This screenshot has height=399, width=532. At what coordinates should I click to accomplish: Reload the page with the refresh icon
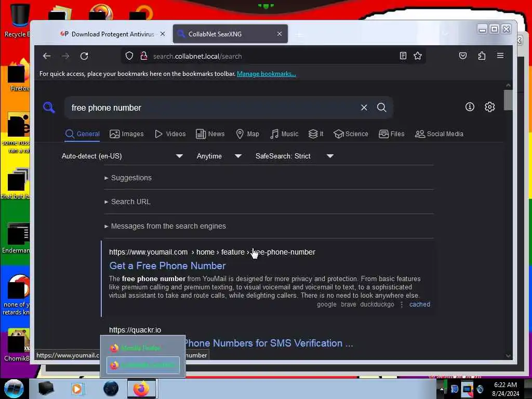(84, 56)
